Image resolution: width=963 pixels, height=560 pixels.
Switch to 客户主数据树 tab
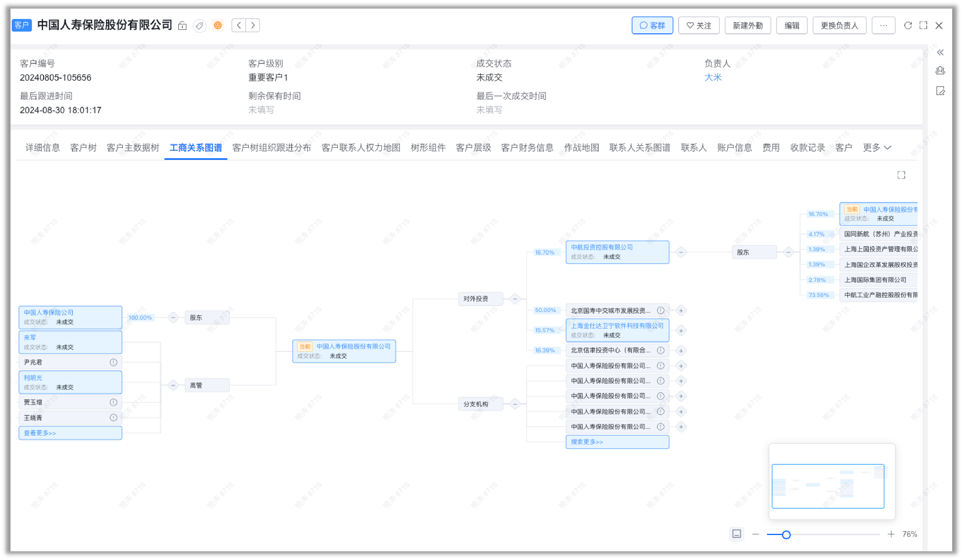133,147
